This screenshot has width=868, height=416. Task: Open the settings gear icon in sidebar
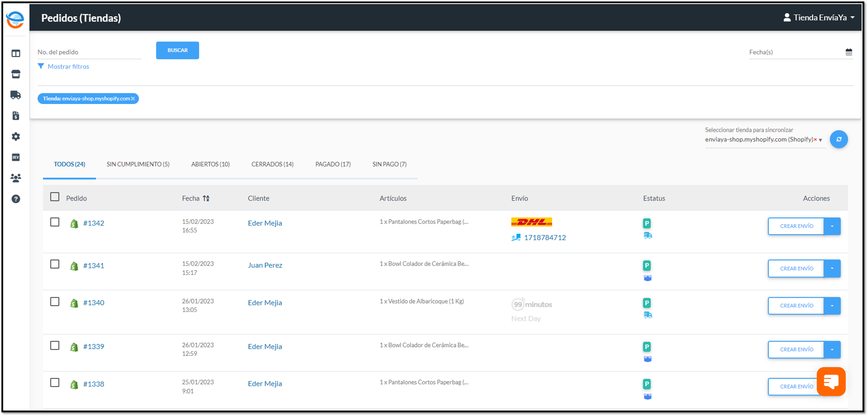coord(16,137)
